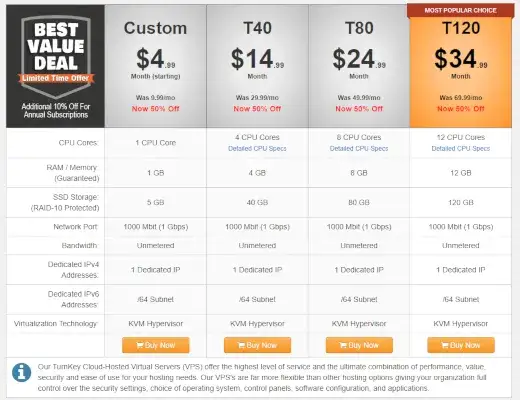520x400 pixels.
Task: Click the Limited Time Offer banner
Action: pos(56,78)
